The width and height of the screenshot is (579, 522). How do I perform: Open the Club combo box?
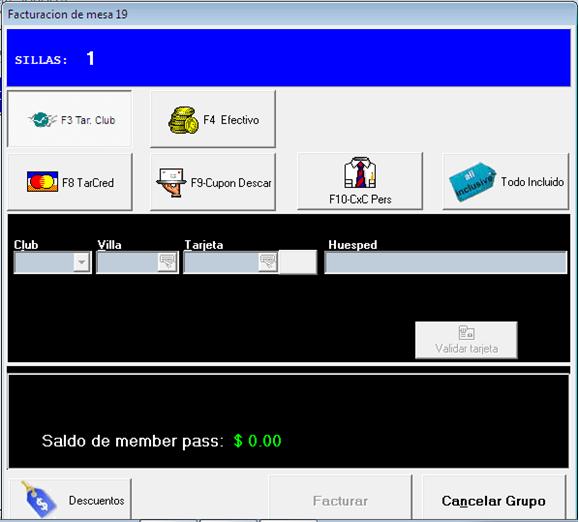(52, 262)
